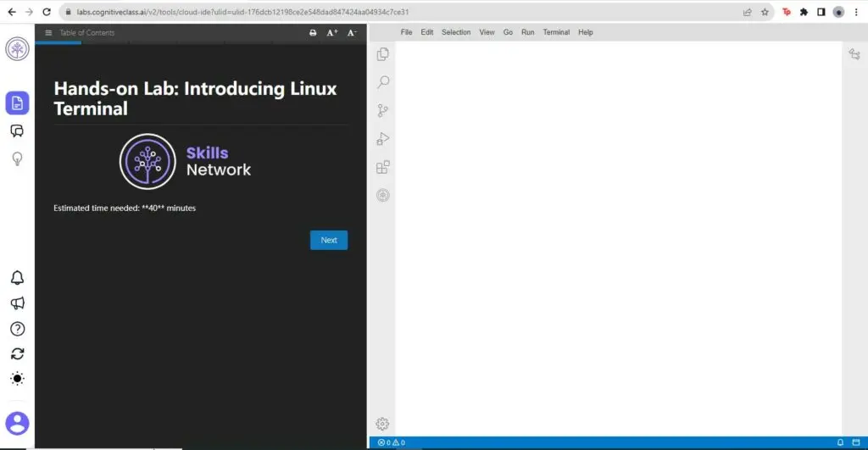
Task: Click the refresh arrows icon in left rail
Action: pos(17,353)
